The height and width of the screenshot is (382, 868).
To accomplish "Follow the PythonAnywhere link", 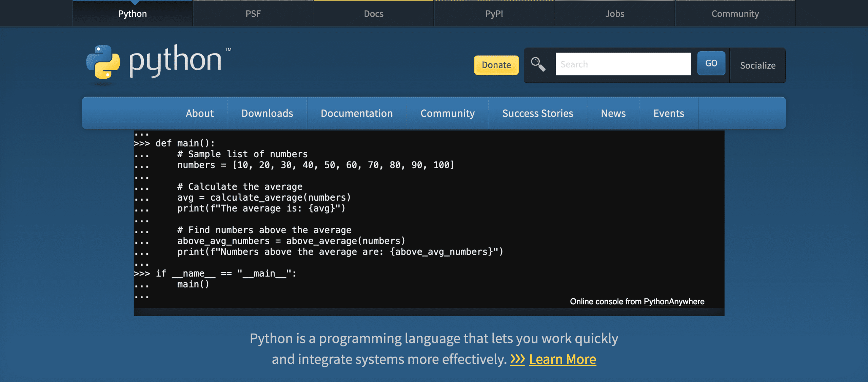I will 674,301.
